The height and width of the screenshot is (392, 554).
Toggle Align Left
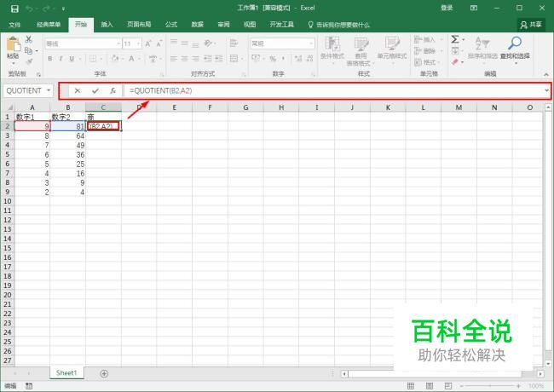[x=174, y=58]
